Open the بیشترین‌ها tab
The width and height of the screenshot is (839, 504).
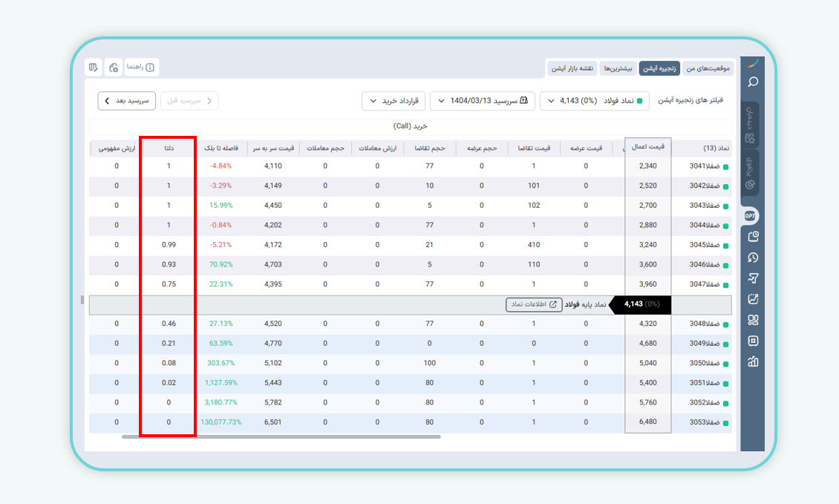coord(618,68)
